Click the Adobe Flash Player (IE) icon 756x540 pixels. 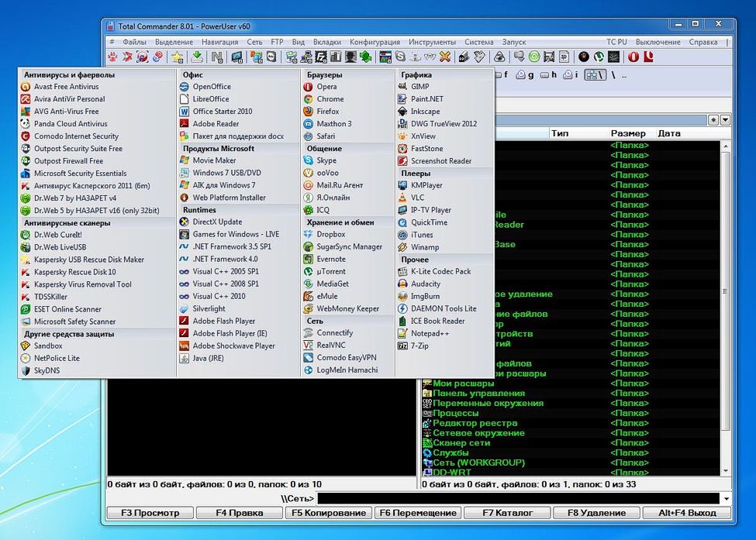(x=185, y=333)
